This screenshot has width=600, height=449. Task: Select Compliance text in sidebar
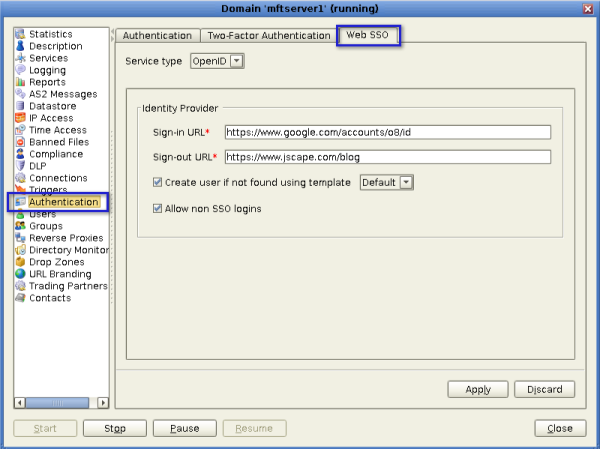coord(56,154)
